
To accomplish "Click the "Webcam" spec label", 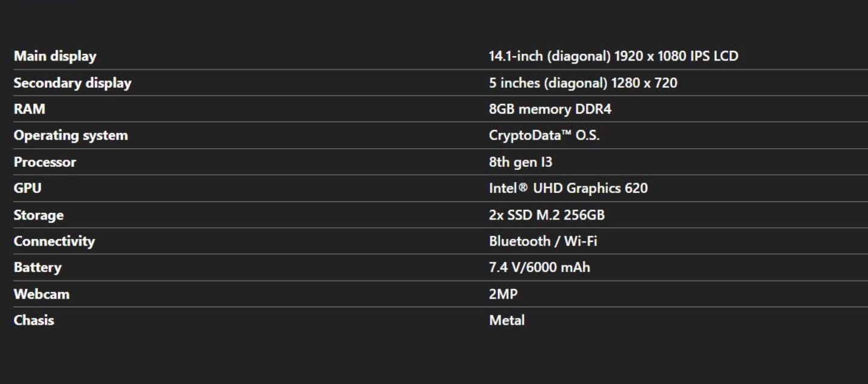I will [x=42, y=294].
